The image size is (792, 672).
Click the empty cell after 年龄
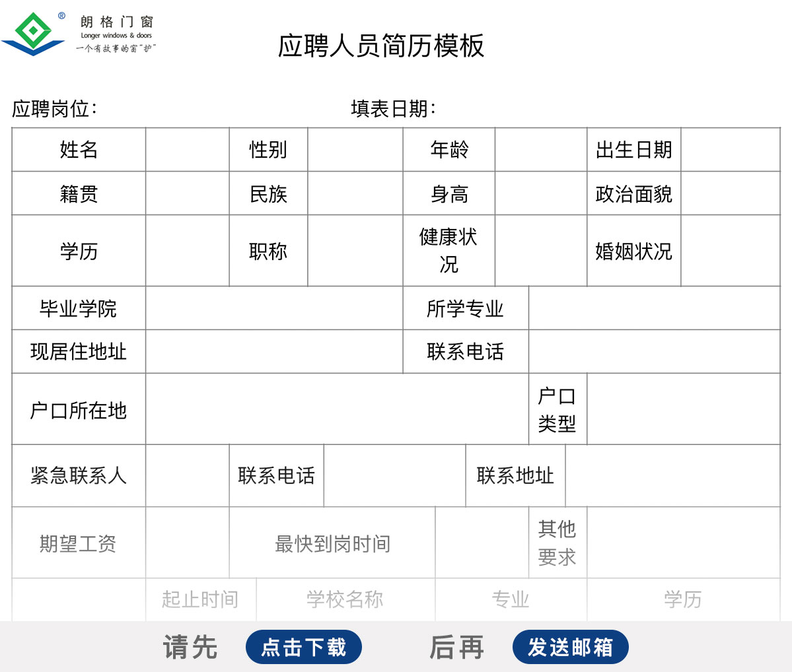540,150
